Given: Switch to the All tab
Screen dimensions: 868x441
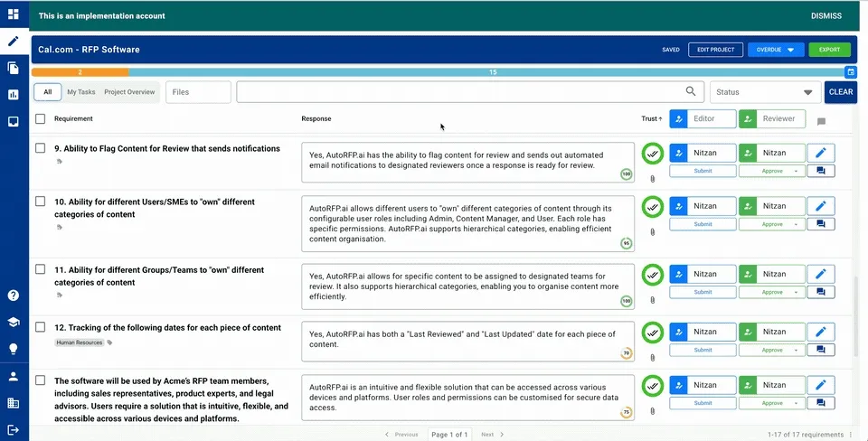Looking at the screenshot, I should [x=48, y=92].
